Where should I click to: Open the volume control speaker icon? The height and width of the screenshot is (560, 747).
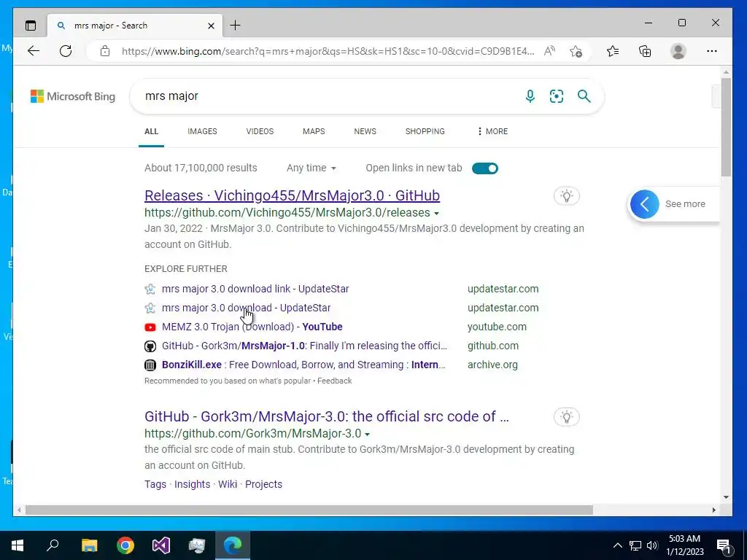click(x=652, y=545)
